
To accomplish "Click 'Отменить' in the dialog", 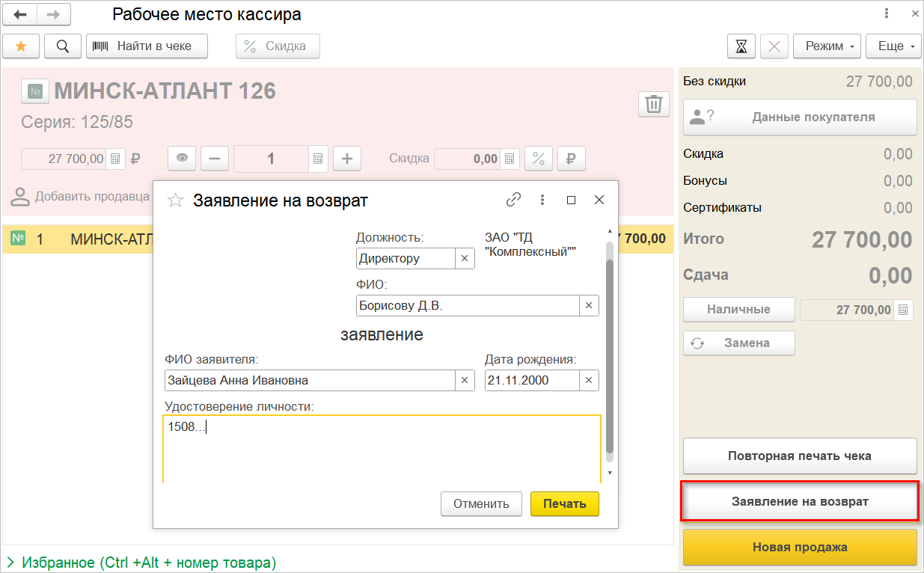I will [x=481, y=503].
